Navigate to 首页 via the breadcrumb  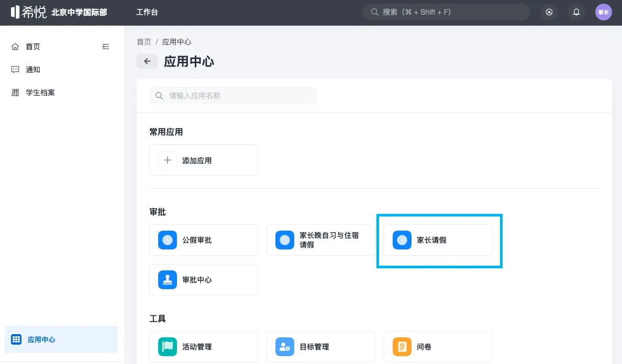143,42
